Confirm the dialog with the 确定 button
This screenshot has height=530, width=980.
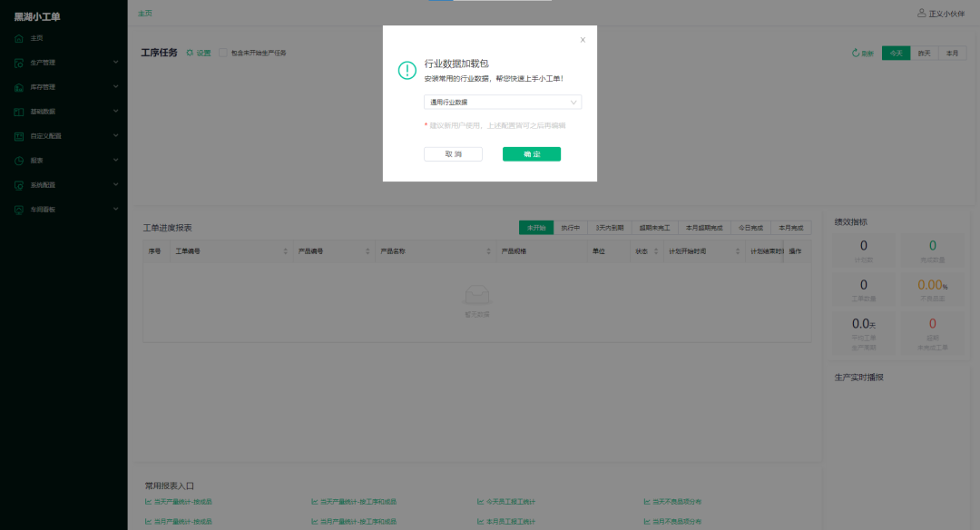pyautogui.click(x=532, y=154)
